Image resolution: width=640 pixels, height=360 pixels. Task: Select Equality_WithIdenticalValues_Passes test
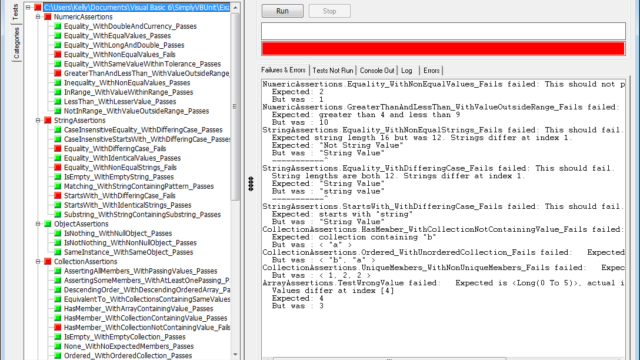click(122, 158)
